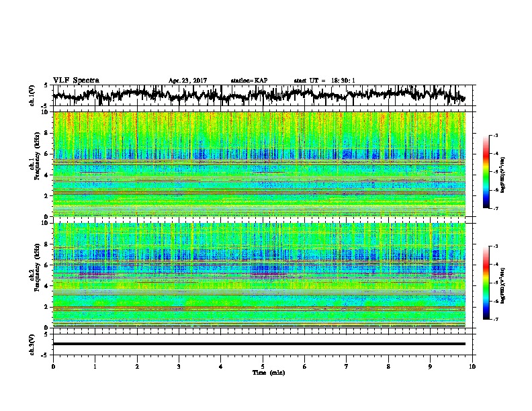Click tick label "4" on the Time axis

(220, 367)
